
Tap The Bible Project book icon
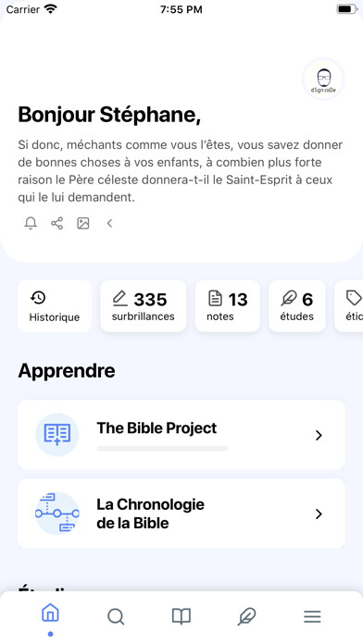tap(57, 435)
